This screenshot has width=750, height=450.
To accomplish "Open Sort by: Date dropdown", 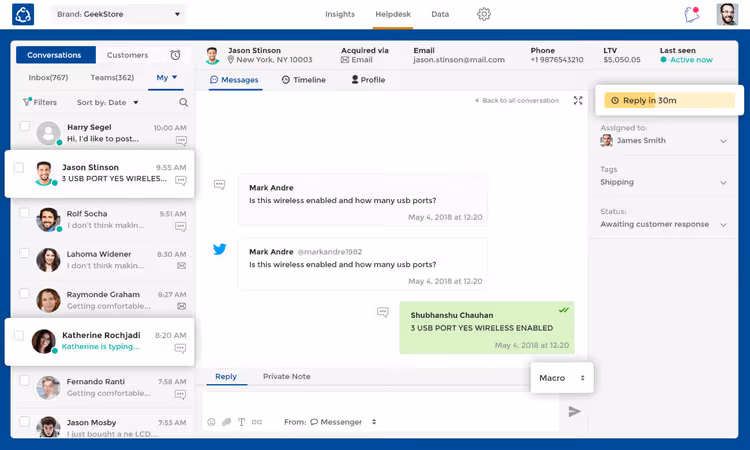I will point(108,102).
